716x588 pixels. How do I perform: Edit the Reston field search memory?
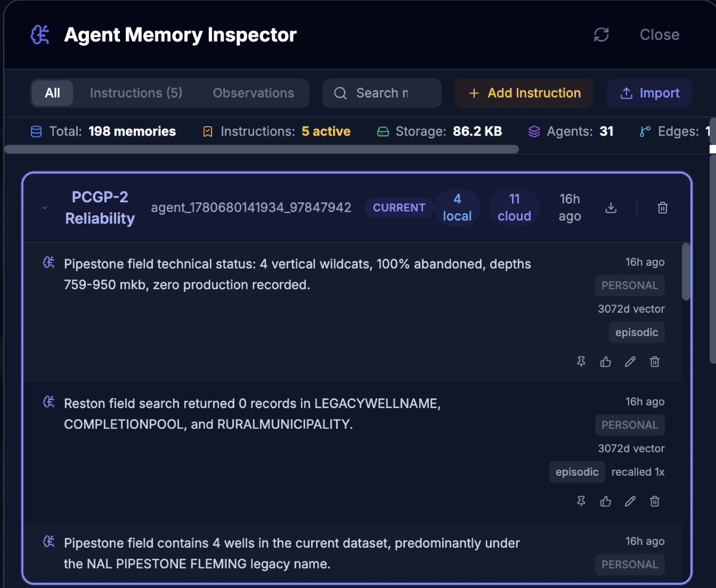coord(630,501)
